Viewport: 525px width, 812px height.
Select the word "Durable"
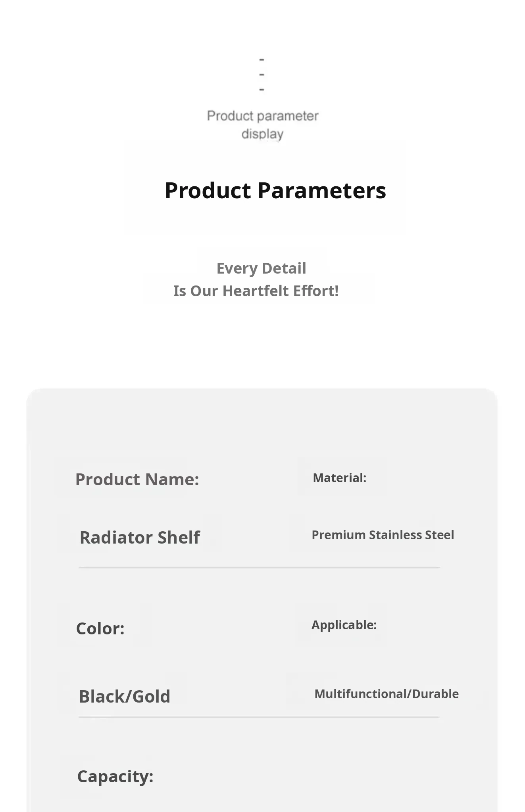coord(435,694)
